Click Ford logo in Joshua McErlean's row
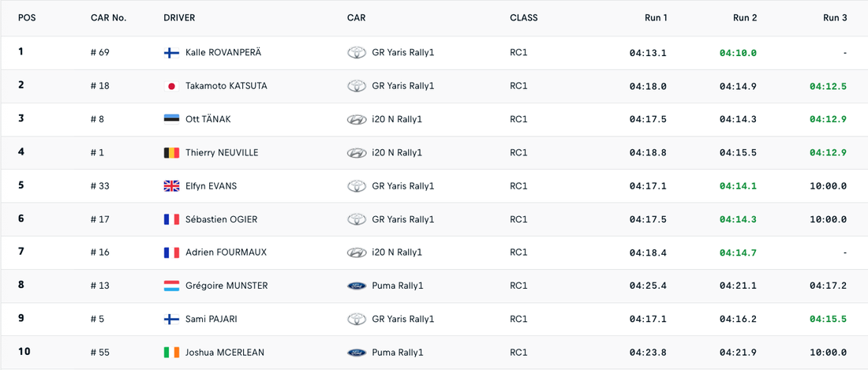 coord(357,353)
